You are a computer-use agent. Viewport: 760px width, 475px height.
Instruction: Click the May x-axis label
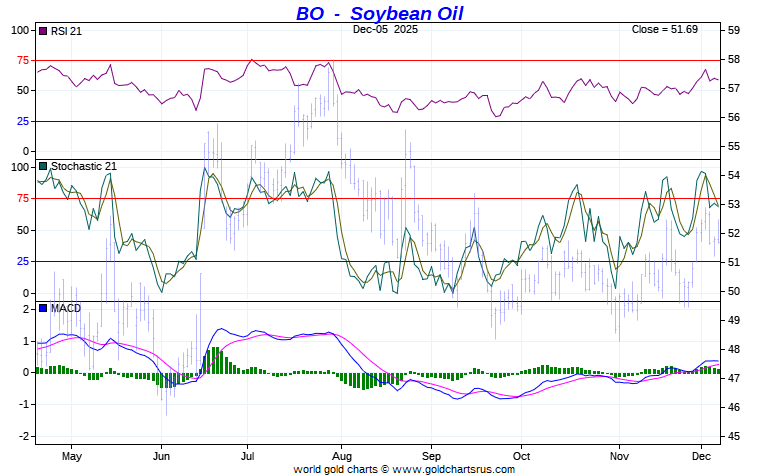tap(72, 457)
